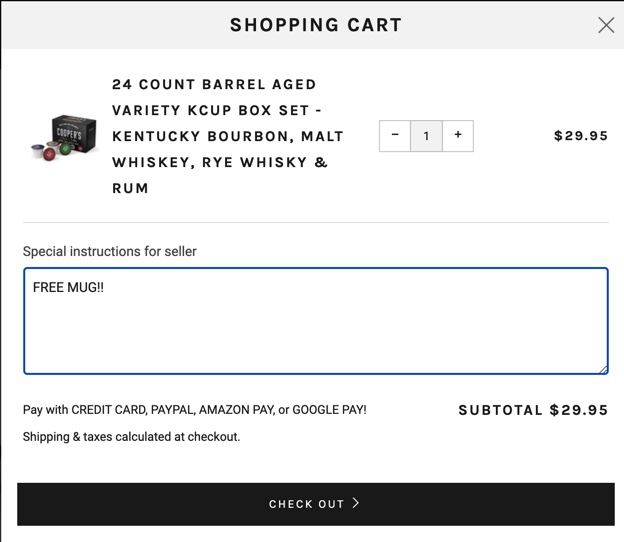The width and height of the screenshot is (624, 542).
Task: Click the Pay with Credit Card, PayPal text
Action: pos(195,409)
